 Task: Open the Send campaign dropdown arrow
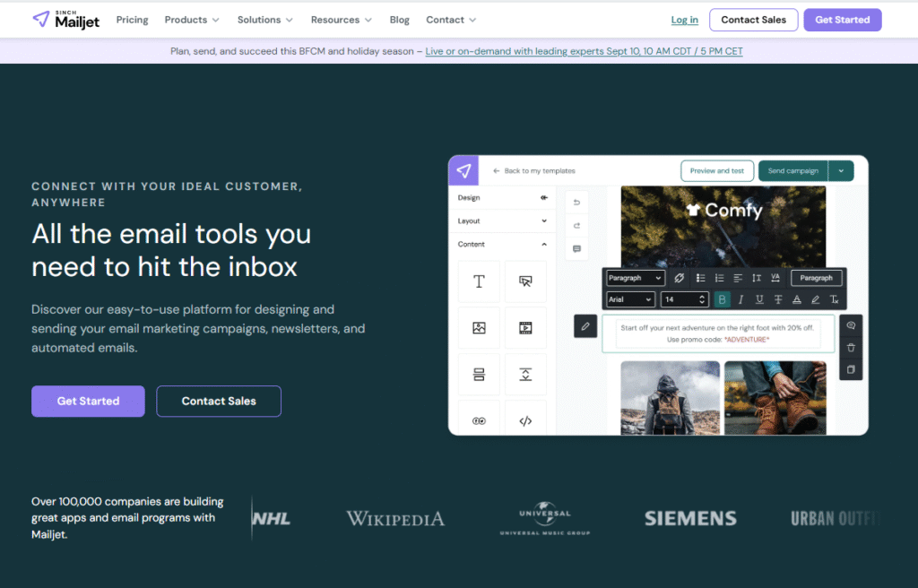point(841,171)
